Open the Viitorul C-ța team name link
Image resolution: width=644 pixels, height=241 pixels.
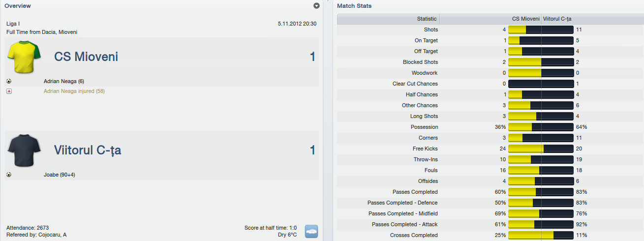coord(88,151)
